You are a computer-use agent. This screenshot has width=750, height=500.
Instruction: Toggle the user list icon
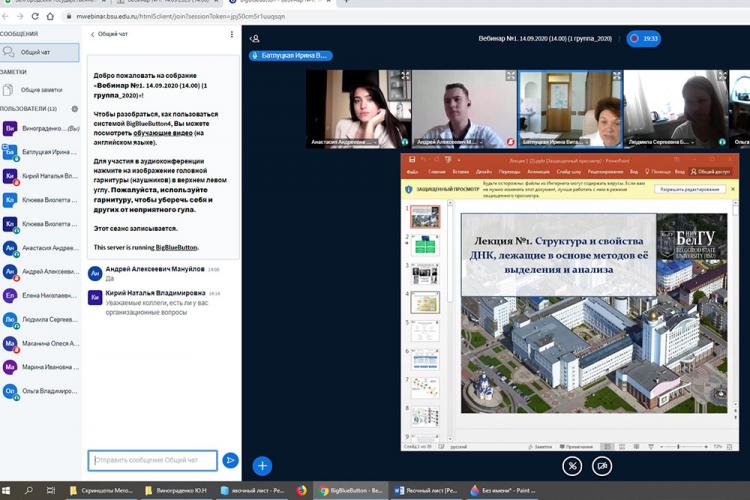254,39
